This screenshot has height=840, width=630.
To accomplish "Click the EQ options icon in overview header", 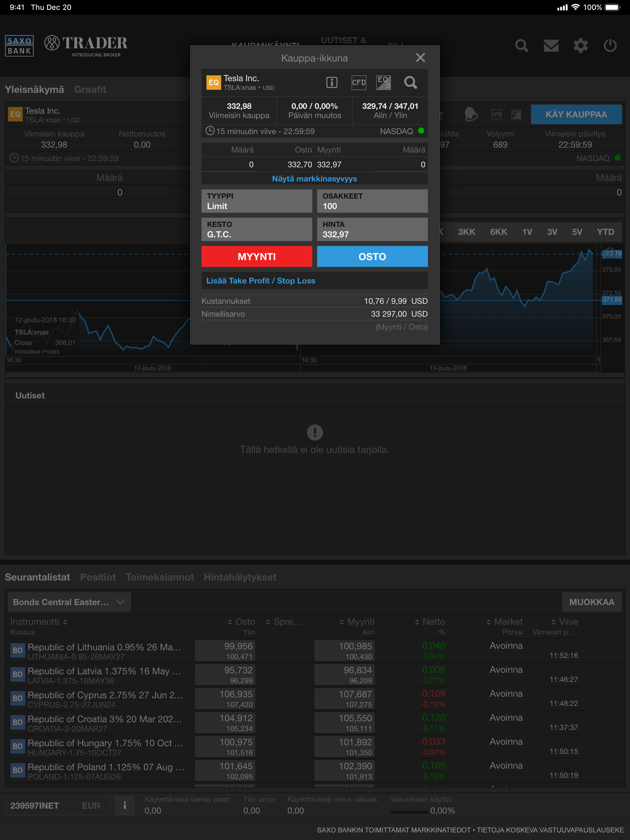I will click(x=516, y=114).
